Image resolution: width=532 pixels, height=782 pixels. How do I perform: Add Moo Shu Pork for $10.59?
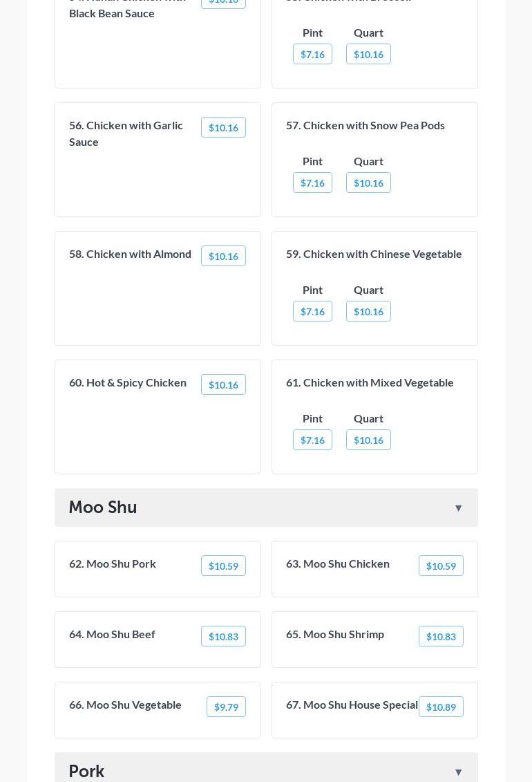click(223, 566)
